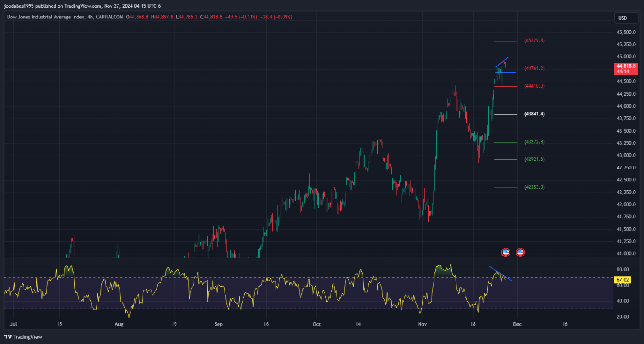Click the 41,500.0 price axis label

626,229
